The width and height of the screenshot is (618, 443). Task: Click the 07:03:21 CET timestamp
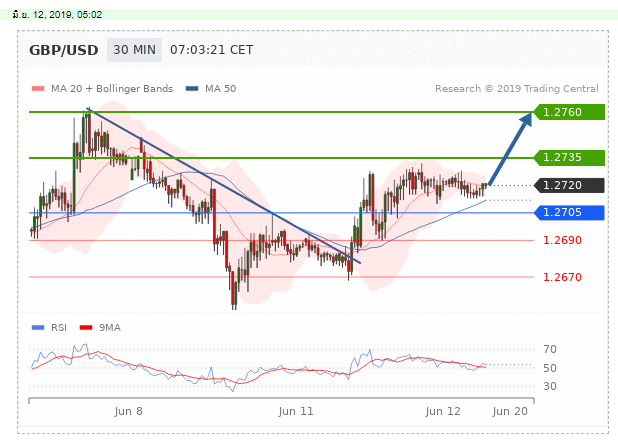(212, 50)
